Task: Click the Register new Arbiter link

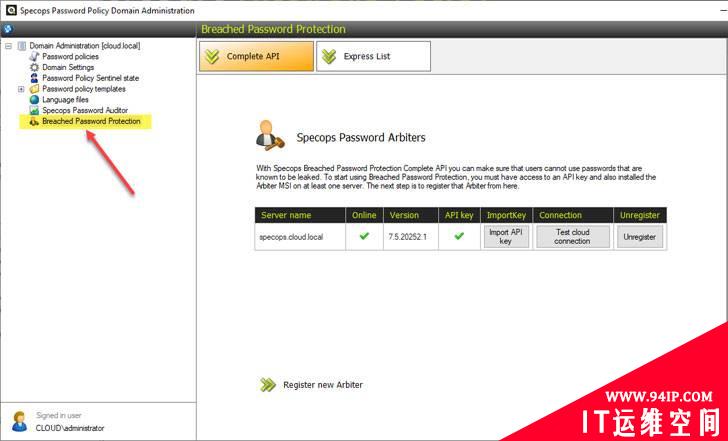Action: 323,385
